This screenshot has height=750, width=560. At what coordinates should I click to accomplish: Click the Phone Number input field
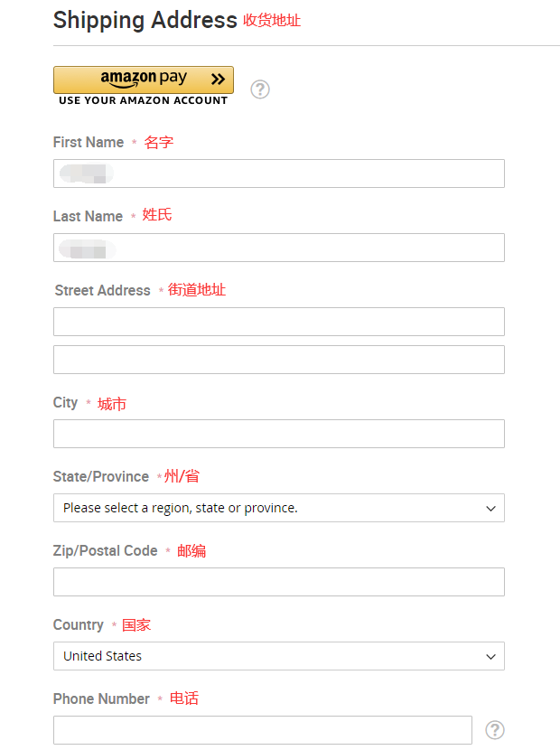click(262, 729)
